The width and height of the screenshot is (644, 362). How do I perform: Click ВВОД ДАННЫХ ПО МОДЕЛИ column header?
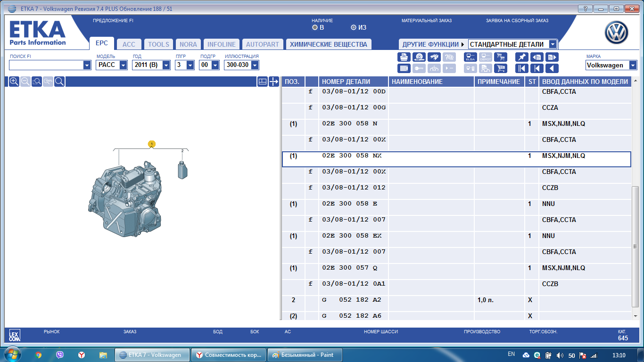[x=585, y=82]
